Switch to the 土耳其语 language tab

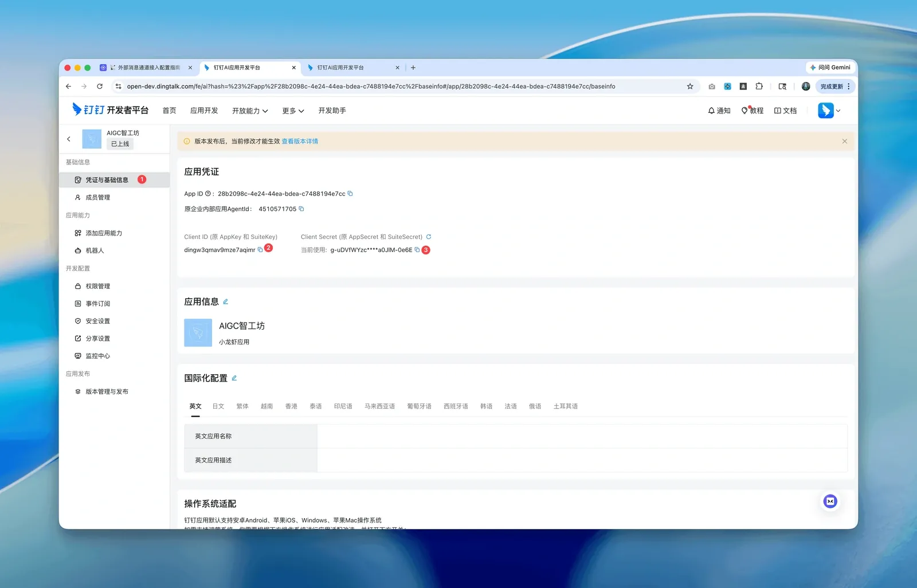[565, 406]
